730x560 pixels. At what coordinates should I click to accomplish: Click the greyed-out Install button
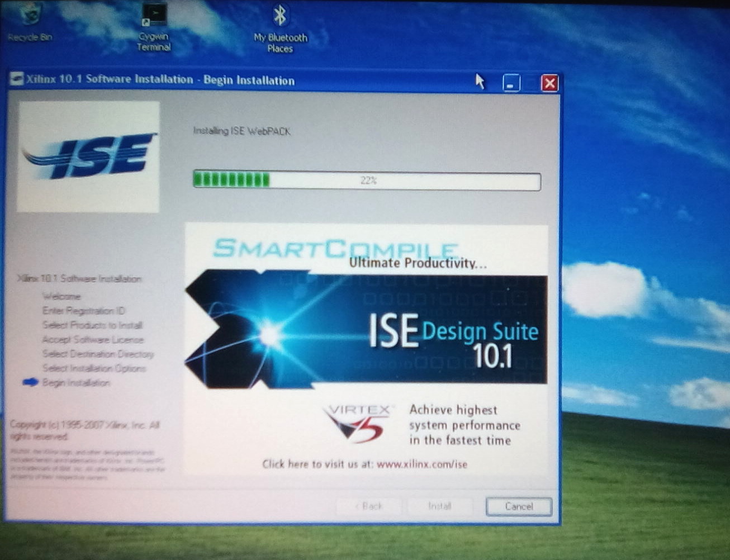[439, 506]
